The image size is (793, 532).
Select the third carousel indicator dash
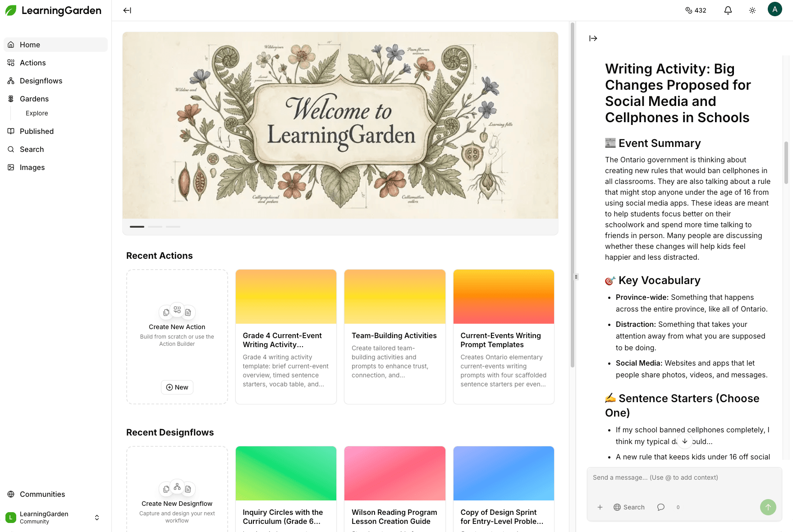(173, 227)
